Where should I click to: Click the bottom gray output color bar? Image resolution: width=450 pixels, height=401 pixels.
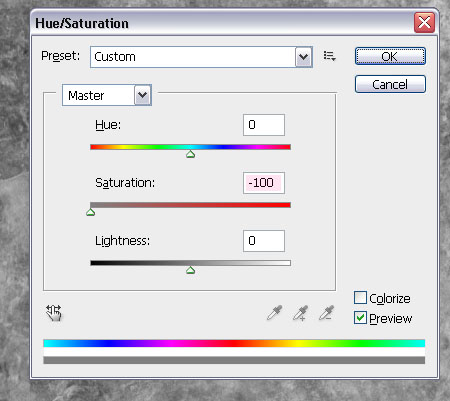(234, 360)
